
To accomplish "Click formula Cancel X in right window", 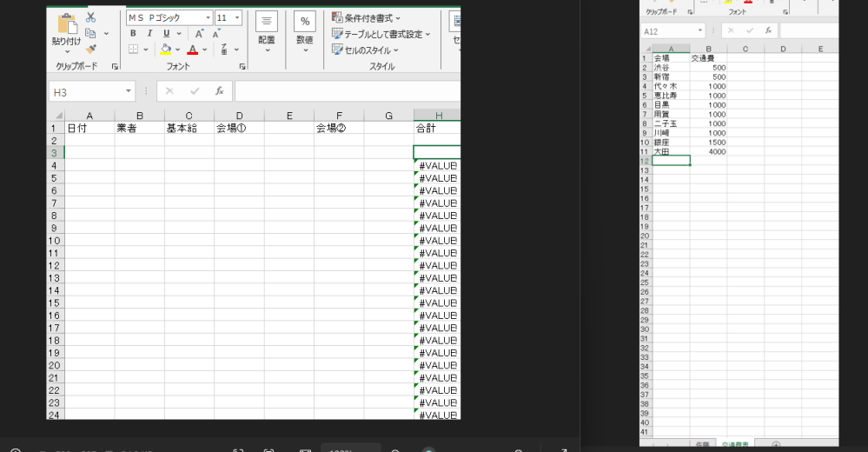I will pos(731,31).
